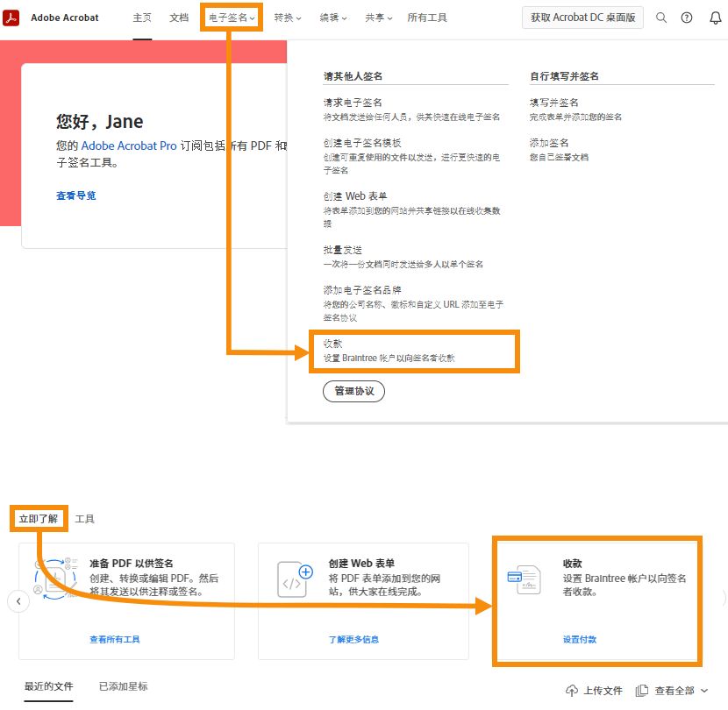Click the 创建 Web 表单 code icon

tap(295, 579)
